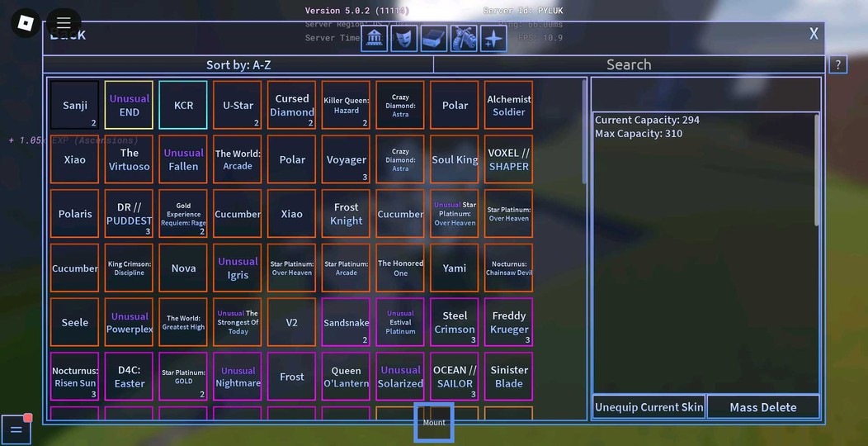868x446 pixels.
Task: Select Unusual Star Platinum: Over Heaven tile
Action: [x=455, y=214]
